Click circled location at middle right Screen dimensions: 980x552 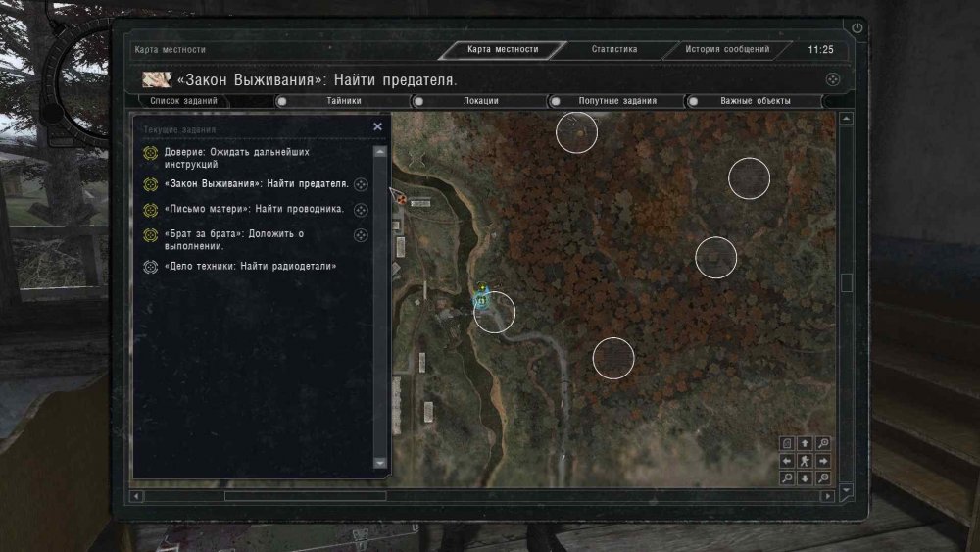pos(715,258)
